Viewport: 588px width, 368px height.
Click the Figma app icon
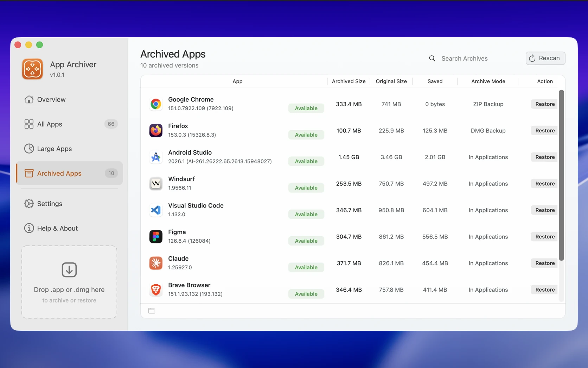coord(156,237)
